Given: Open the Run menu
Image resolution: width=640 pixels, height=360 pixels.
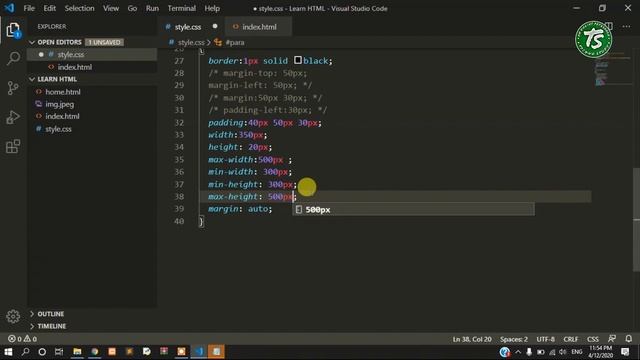Looking at the screenshot, I should click(x=152, y=8).
